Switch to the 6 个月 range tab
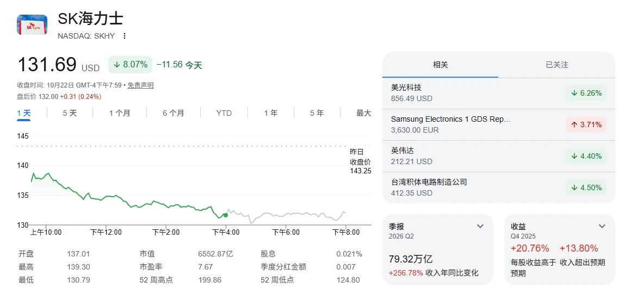The width and height of the screenshot is (644, 294). point(174,113)
